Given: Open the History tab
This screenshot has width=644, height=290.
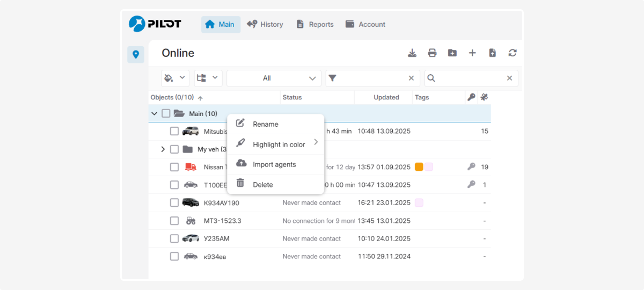Looking at the screenshot, I should click(265, 24).
